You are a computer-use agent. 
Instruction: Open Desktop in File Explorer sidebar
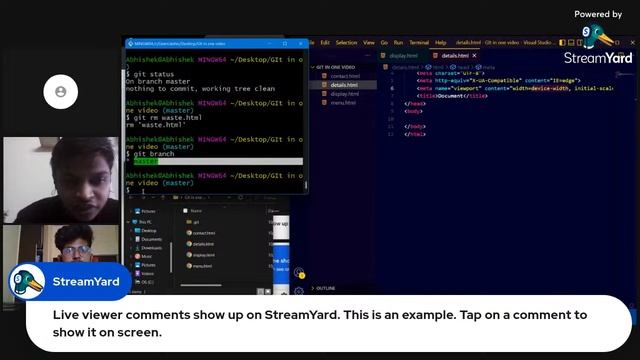click(146, 231)
